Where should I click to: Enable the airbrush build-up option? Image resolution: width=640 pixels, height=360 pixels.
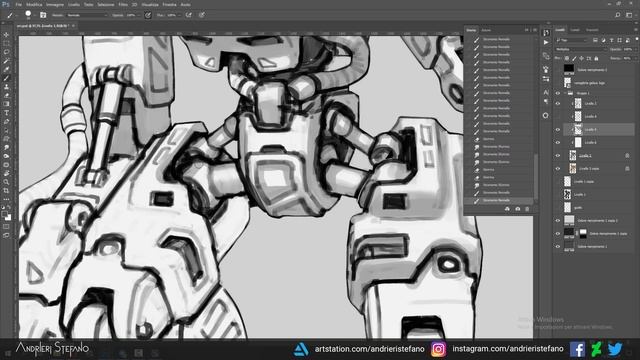189,15
